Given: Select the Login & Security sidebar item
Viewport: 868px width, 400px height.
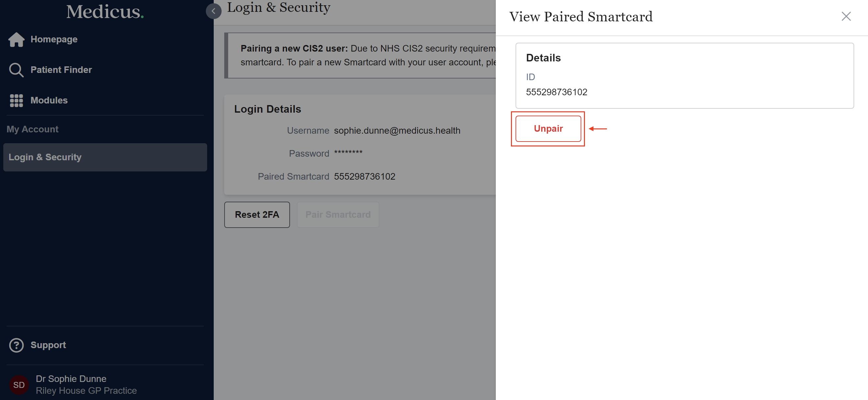Looking at the screenshot, I should coord(105,157).
